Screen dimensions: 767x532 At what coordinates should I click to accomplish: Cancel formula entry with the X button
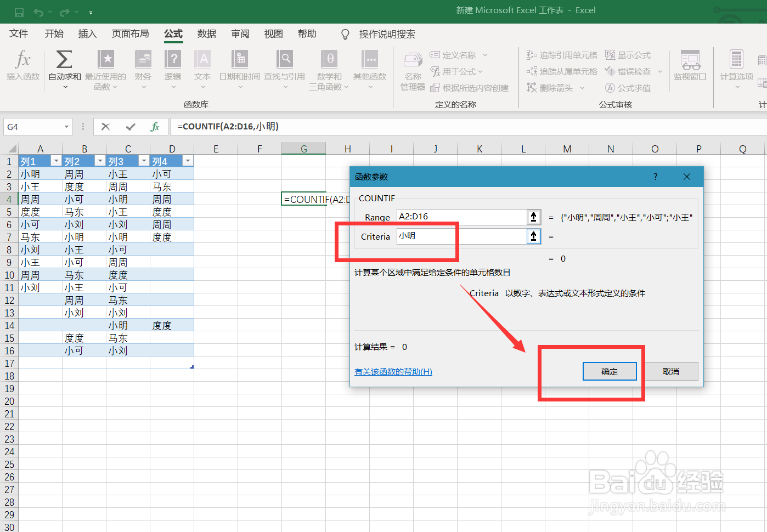[x=106, y=127]
